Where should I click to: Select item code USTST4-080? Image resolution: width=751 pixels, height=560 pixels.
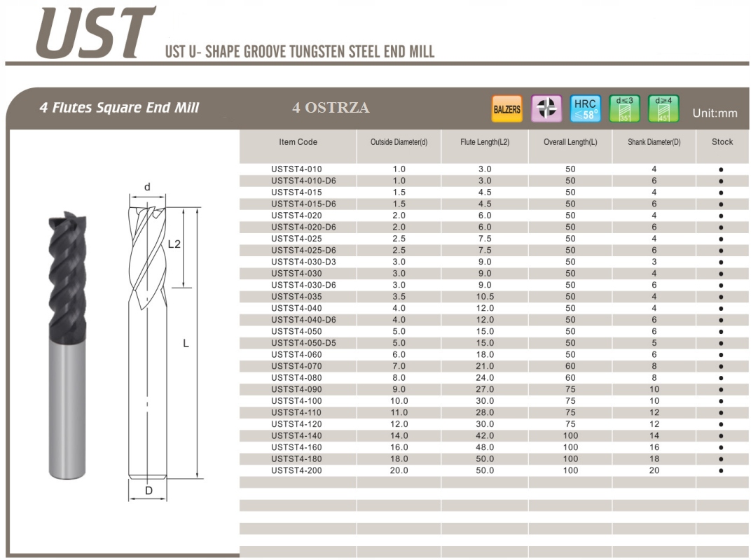tap(296, 378)
